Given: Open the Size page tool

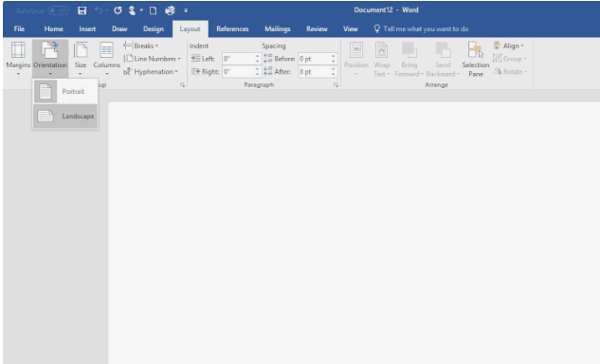Looking at the screenshot, I should click(81, 59).
